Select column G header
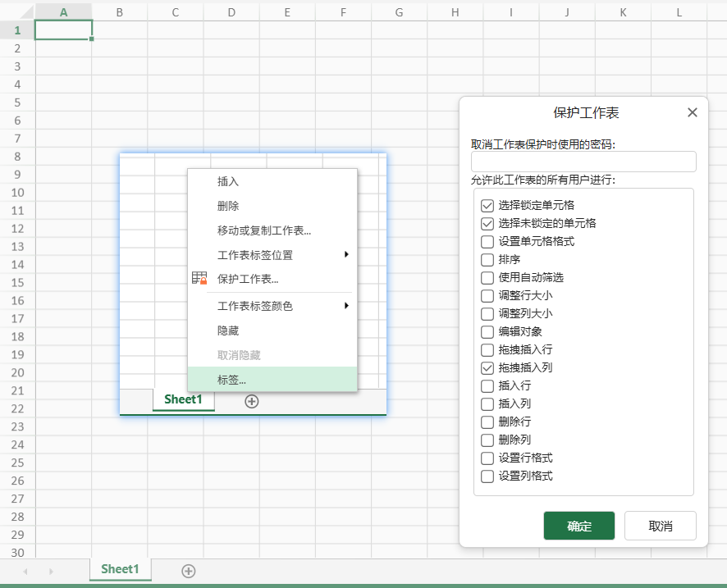Screen dimensions: 727x588 400,12
